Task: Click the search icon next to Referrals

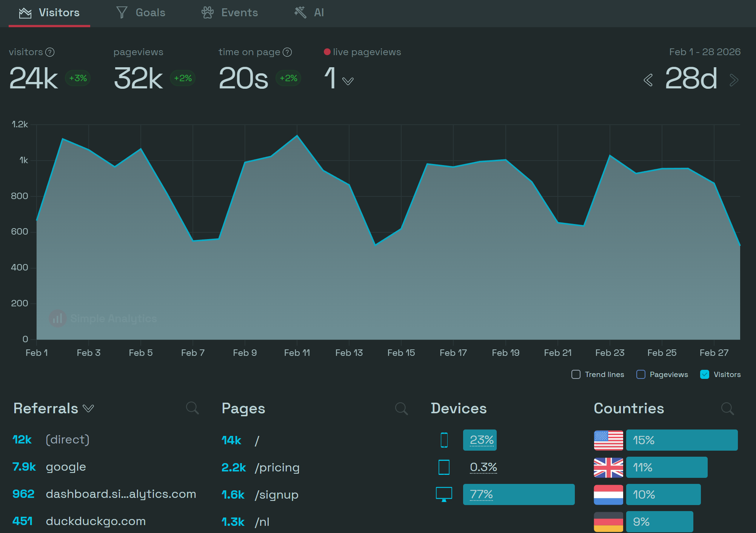Action: pyautogui.click(x=192, y=408)
